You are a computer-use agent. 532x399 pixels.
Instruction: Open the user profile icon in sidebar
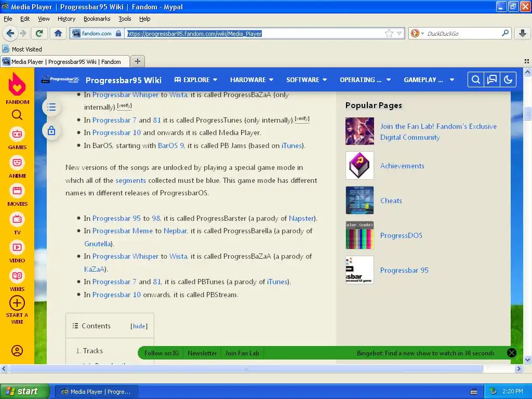click(x=17, y=351)
